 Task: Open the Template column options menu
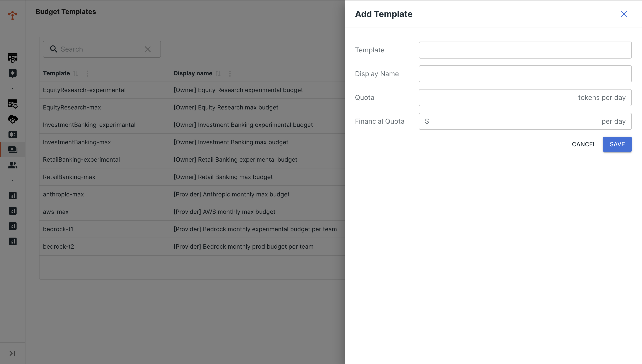[87, 73]
